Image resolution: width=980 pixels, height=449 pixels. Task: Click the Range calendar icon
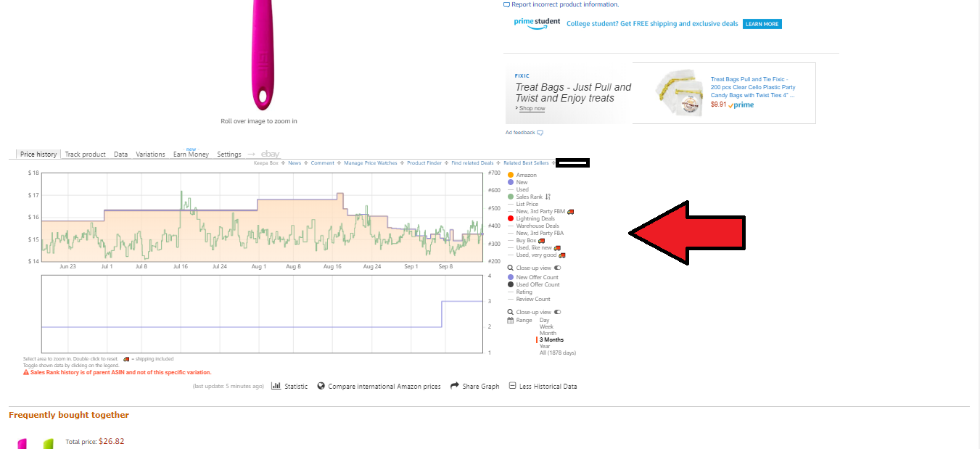pyautogui.click(x=511, y=320)
